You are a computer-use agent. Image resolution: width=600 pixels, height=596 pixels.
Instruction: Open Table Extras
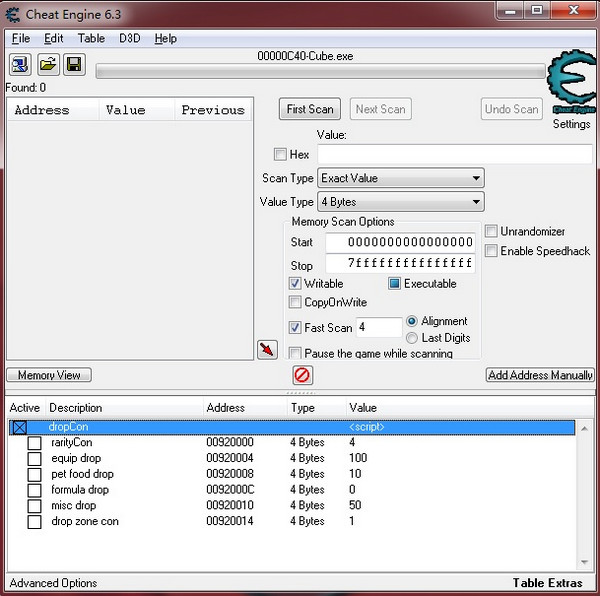(548, 583)
